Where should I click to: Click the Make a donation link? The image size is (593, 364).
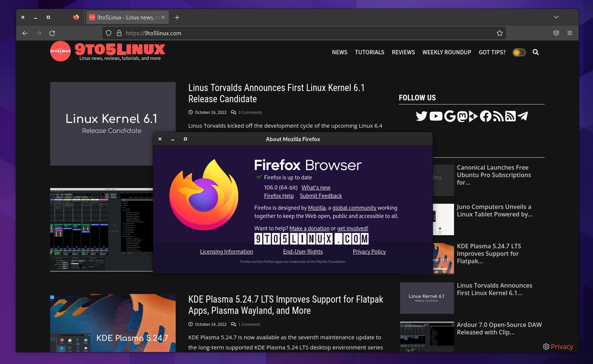click(309, 228)
